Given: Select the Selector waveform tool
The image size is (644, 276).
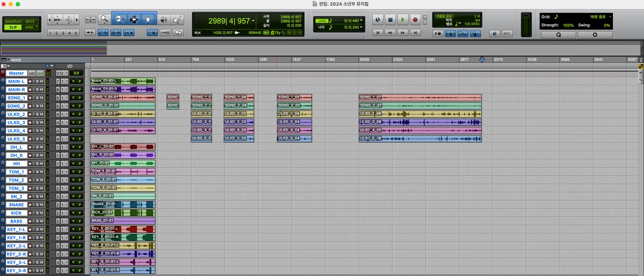Looking at the screenshot, I should click(x=134, y=20).
